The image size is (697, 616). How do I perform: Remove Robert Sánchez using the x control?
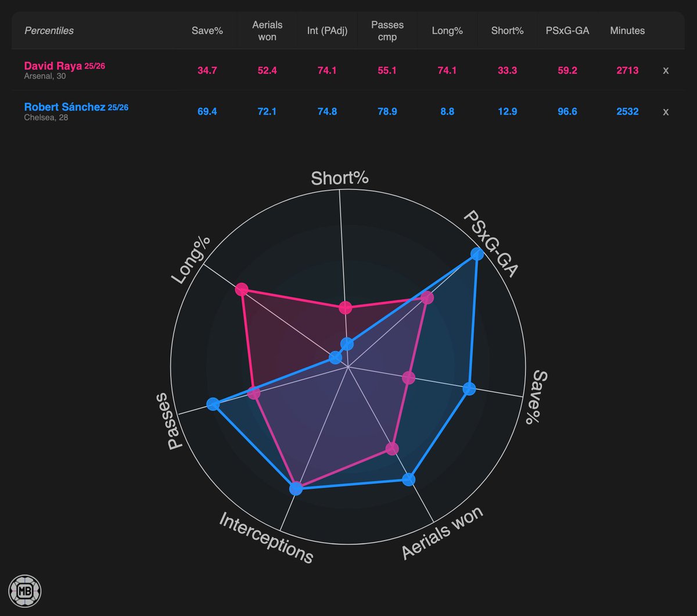666,112
